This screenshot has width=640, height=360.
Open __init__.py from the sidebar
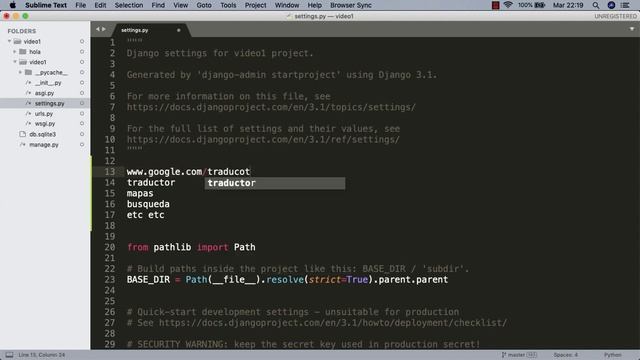point(48,83)
